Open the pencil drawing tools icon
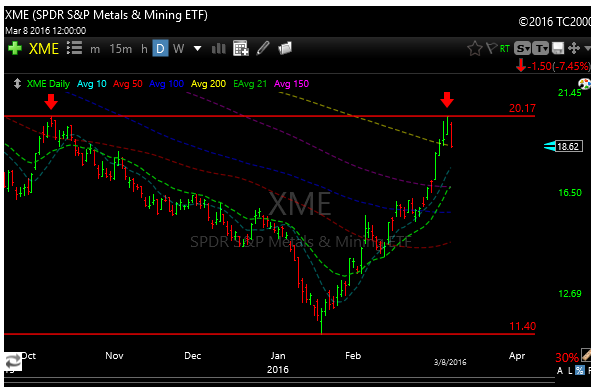Viewport: 591px width, 387px height. click(263, 48)
